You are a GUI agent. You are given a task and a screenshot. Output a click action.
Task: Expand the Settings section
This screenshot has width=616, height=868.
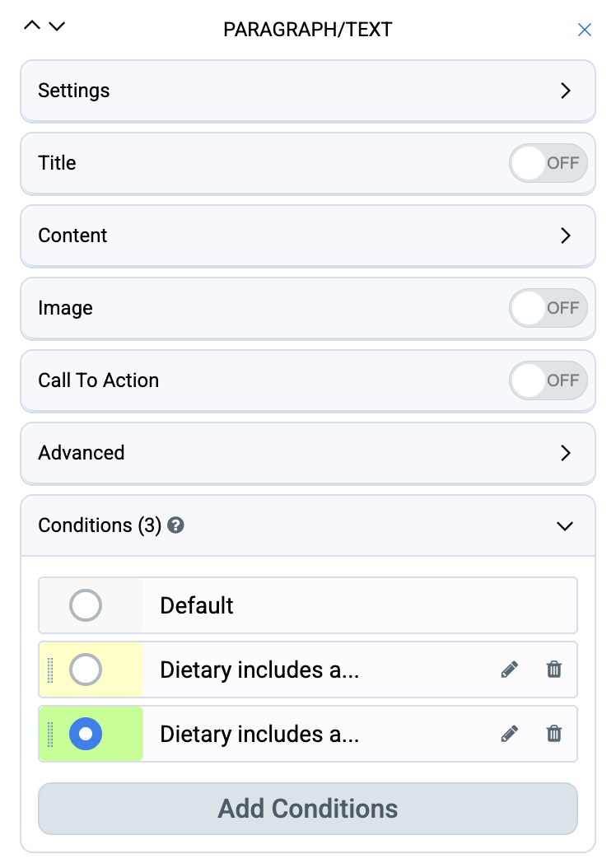tap(308, 91)
